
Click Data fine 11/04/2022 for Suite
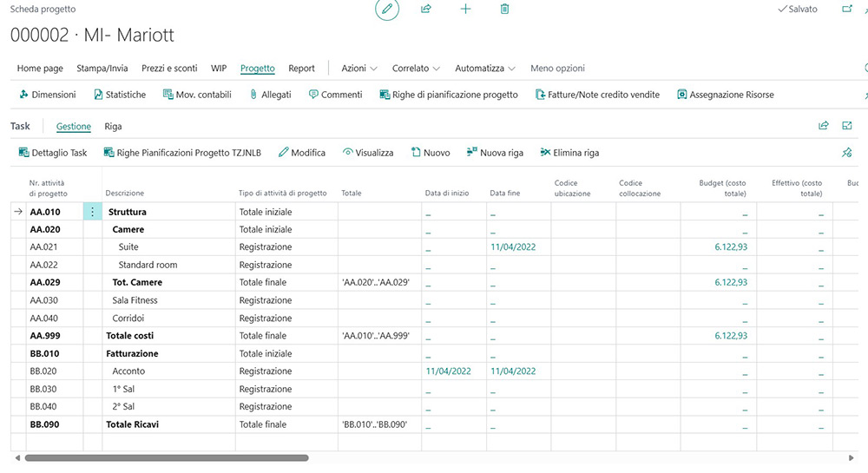513,246
